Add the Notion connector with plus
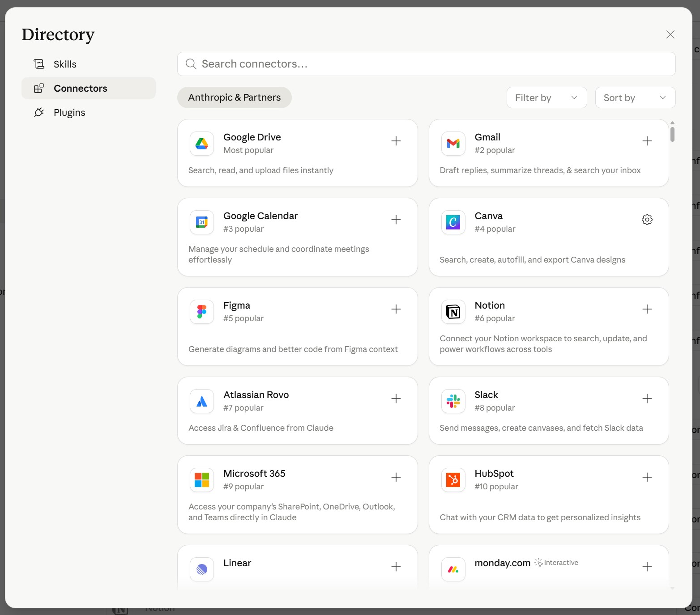The width and height of the screenshot is (700, 615). tap(647, 309)
